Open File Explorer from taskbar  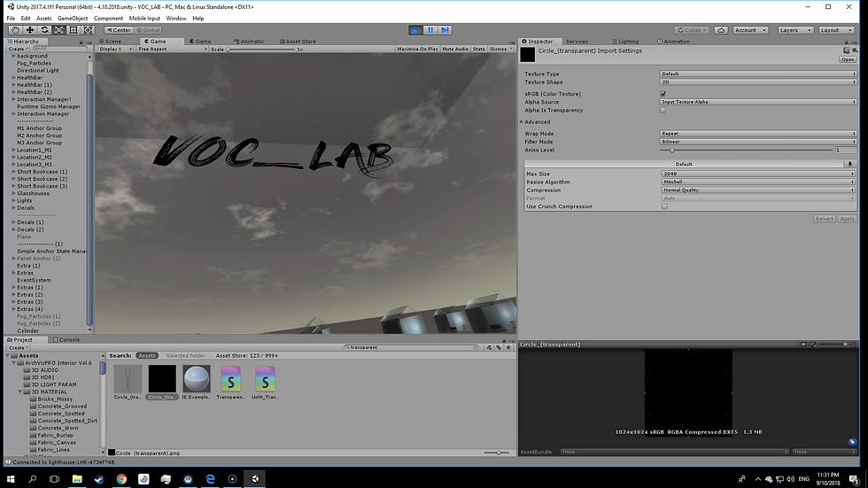[x=77, y=478]
